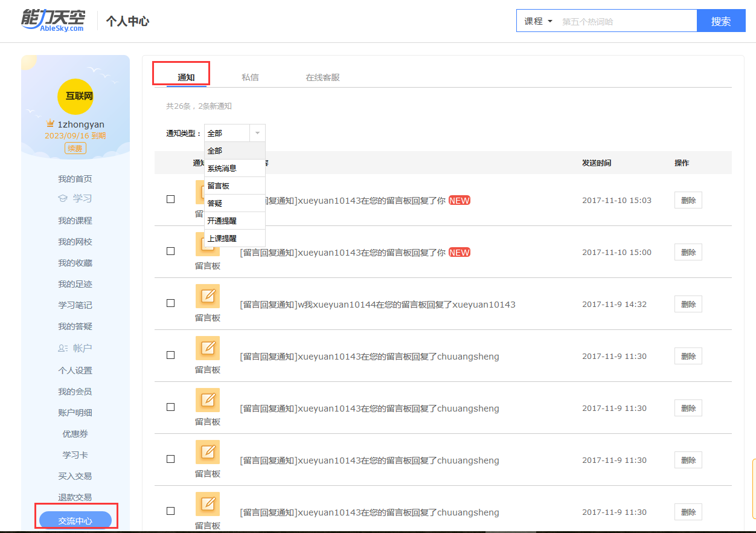Open the 在线客服 tab

click(x=322, y=77)
